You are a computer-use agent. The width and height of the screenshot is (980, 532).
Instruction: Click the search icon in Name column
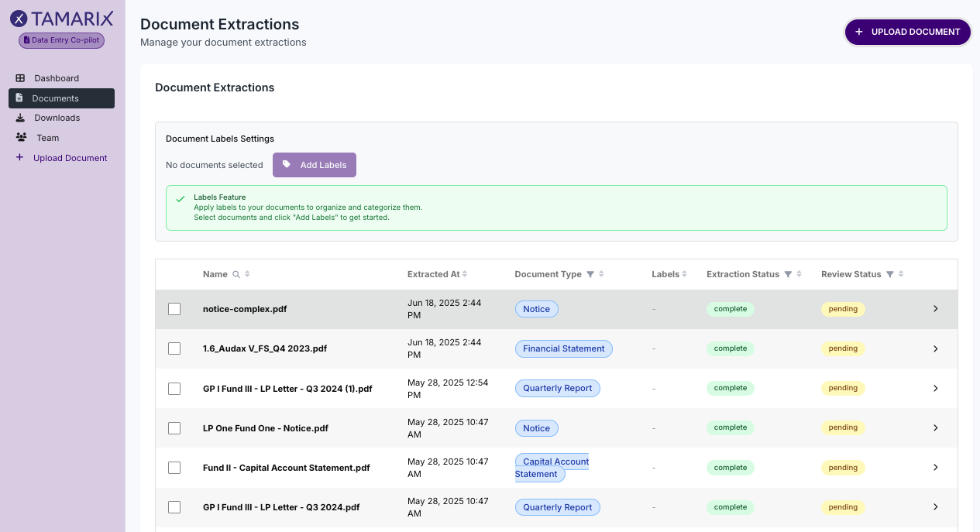pyautogui.click(x=236, y=274)
